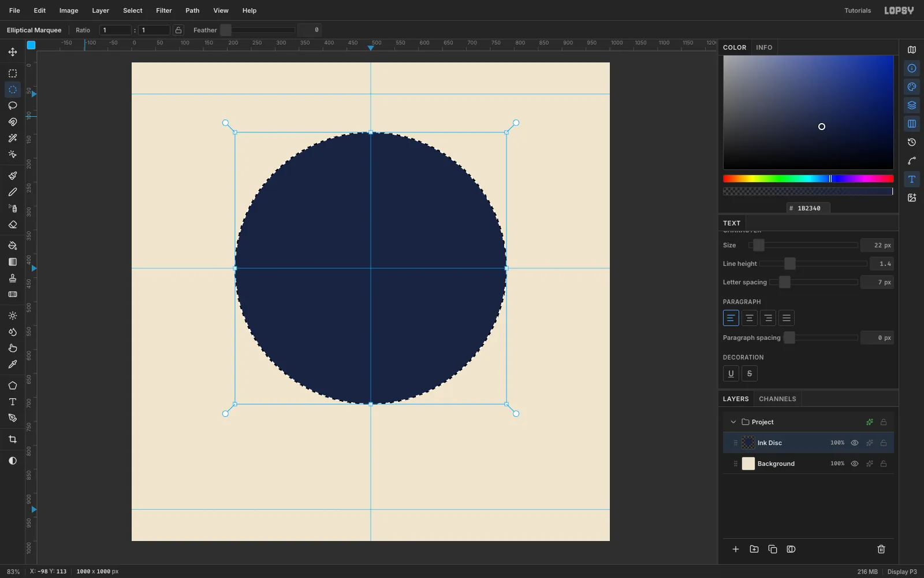This screenshot has height=578, width=924.
Task: Open the Layers panel sidebar icon
Action: pyautogui.click(x=912, y=105)
